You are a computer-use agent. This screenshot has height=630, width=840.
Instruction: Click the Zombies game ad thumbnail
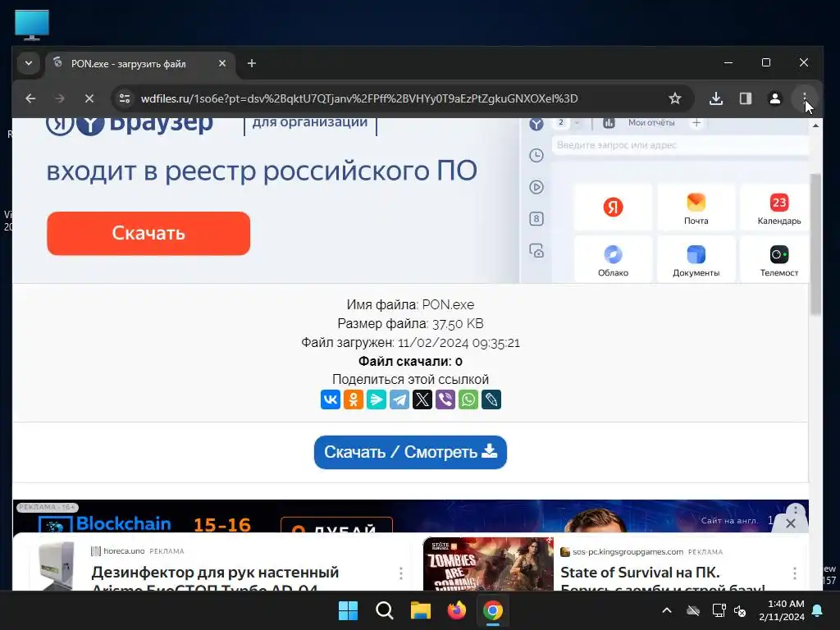[488, 564]
